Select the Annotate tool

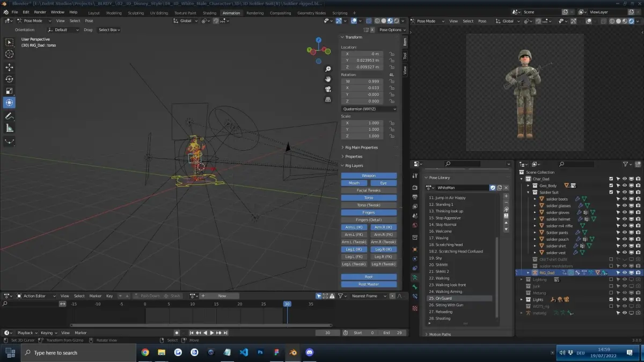(10, 116)
